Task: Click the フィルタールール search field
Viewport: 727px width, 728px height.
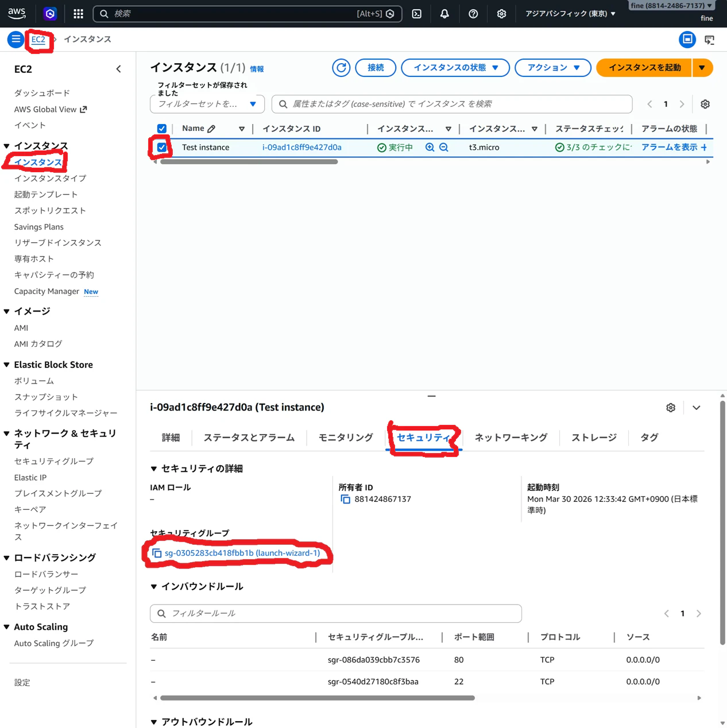Action: click(336, 614)
